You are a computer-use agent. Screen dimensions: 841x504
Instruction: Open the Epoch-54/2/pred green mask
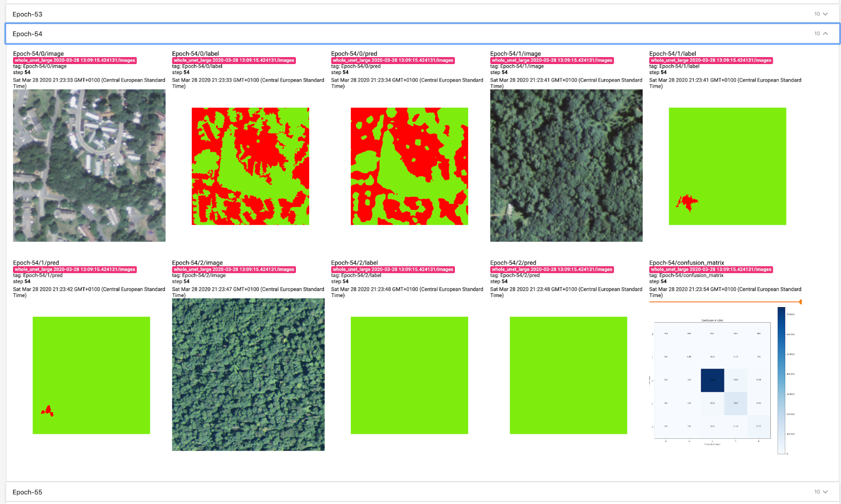568,375
